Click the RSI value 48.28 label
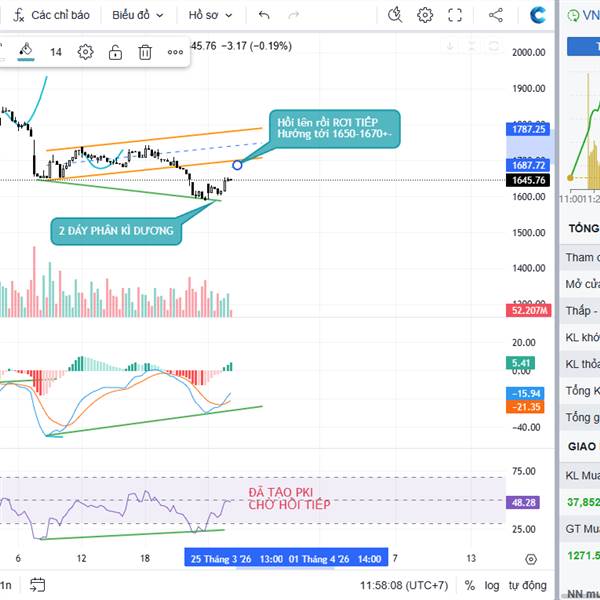600x600 pixels. click(x=523, y=502)
